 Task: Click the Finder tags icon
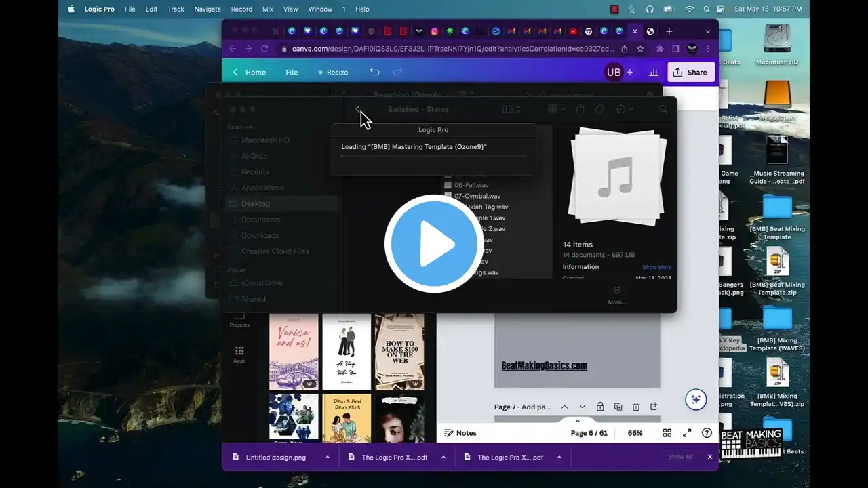(x=600, y=109)
